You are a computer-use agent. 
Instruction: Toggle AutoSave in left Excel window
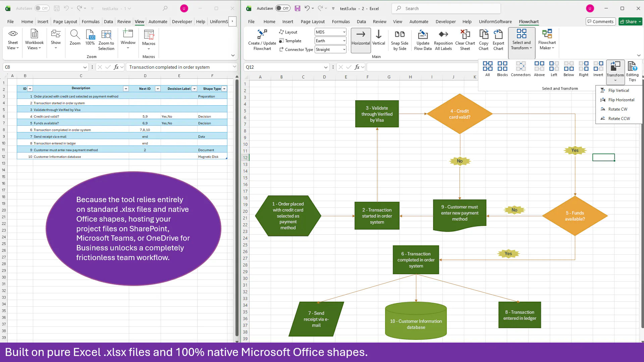pos(42,8)
